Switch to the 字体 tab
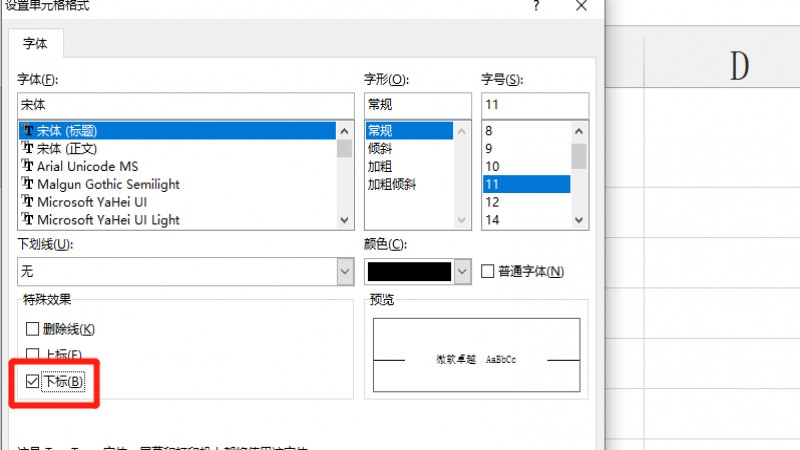Viewport: 800px width, 450px height. click(x=35, y=43)
